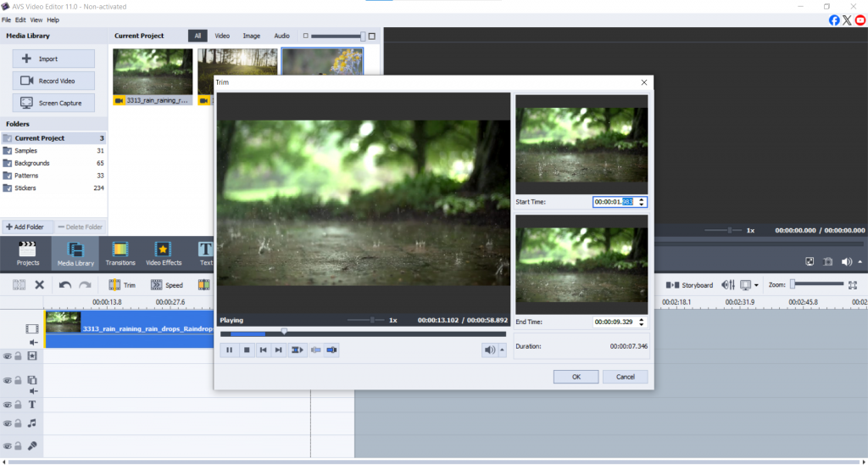
Task: Expand main preview volume arrow
Action: (858, 262)
